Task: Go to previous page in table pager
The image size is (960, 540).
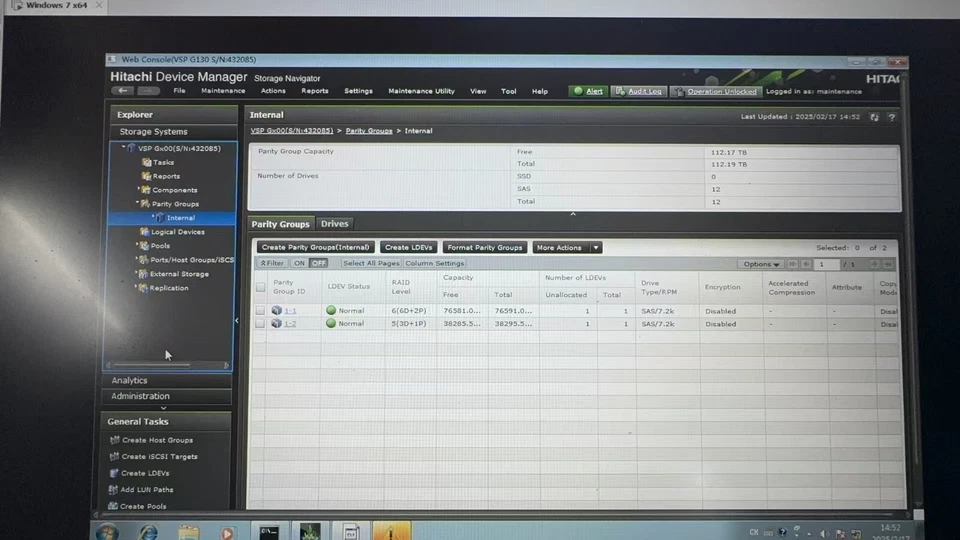Action: point(806,264)
